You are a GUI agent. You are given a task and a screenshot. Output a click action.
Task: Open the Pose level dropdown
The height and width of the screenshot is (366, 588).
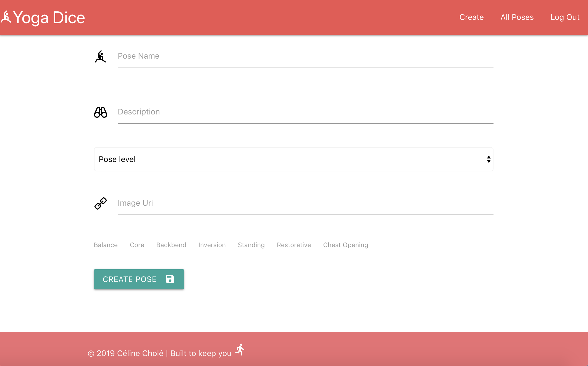(293, 159)
